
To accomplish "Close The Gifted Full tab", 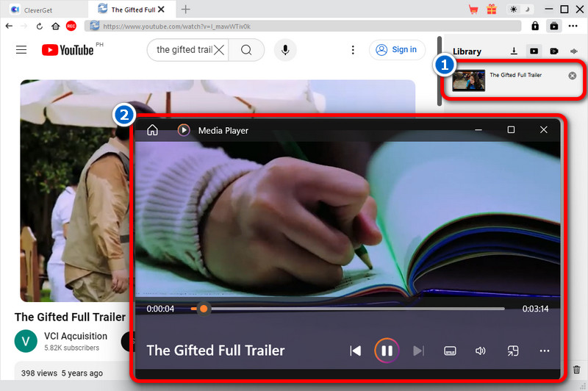I will (161, 10).
